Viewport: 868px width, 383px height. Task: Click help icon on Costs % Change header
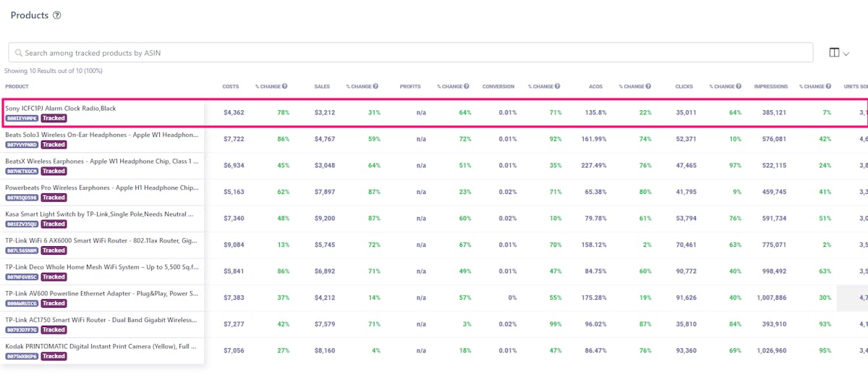pos(284,86)
